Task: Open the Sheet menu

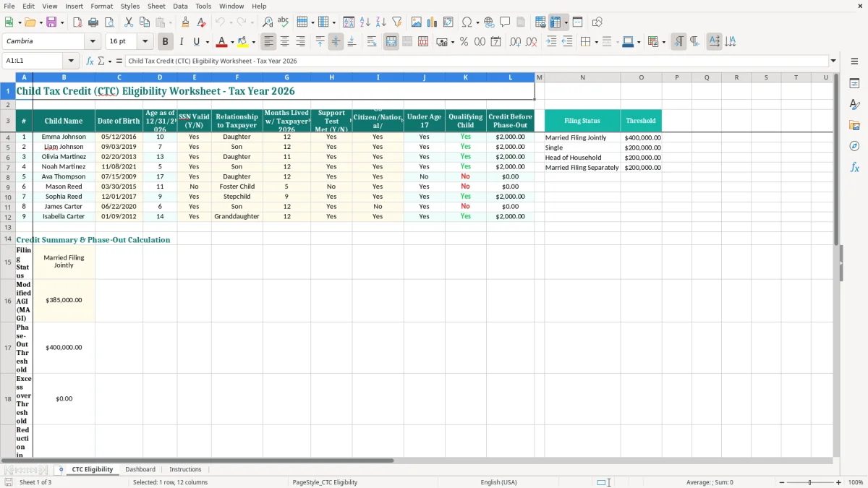Action: coord(157,6)
